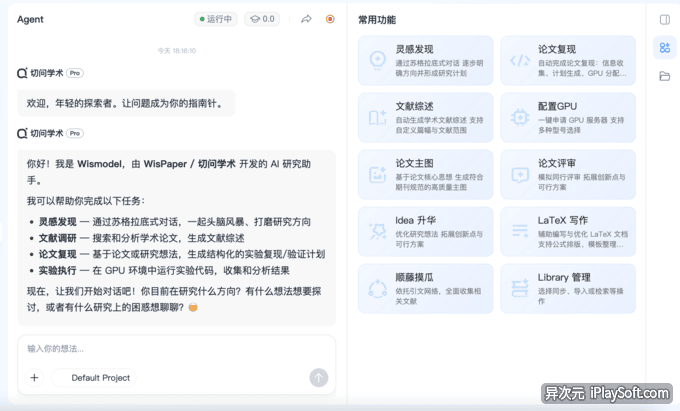Click the book icon on 文献综述 card

point(377,117)
